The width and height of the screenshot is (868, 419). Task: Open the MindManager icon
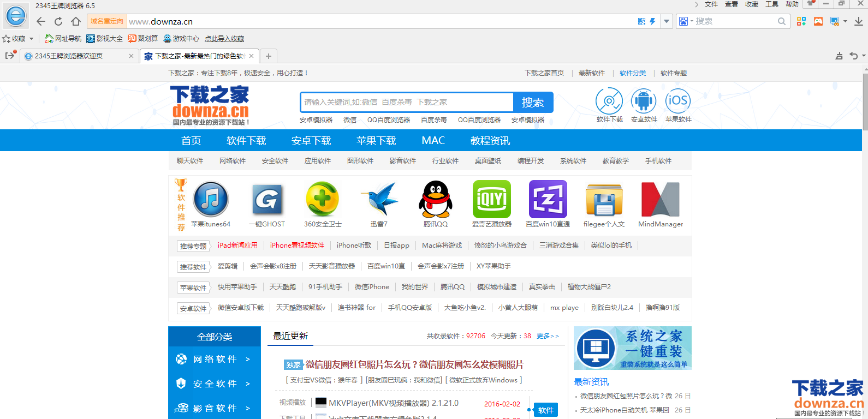pyautogui.click(x=661, y=199)
